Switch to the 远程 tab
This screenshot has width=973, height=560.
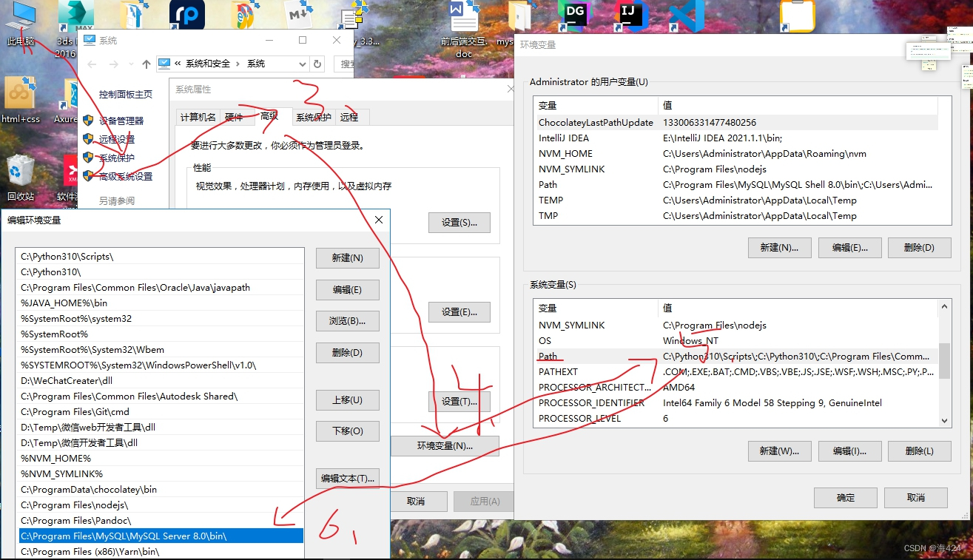tap(349, 117)
